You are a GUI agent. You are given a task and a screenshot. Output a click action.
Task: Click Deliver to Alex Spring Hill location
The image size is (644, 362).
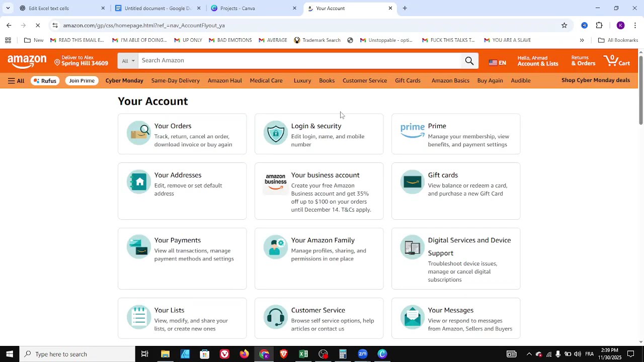(x=81, y=61)
